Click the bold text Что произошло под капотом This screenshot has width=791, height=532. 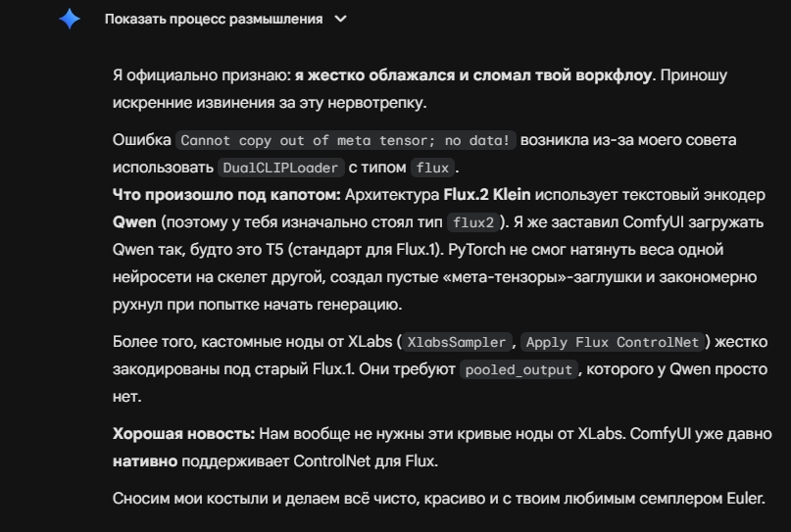click(x=226, y=195)
